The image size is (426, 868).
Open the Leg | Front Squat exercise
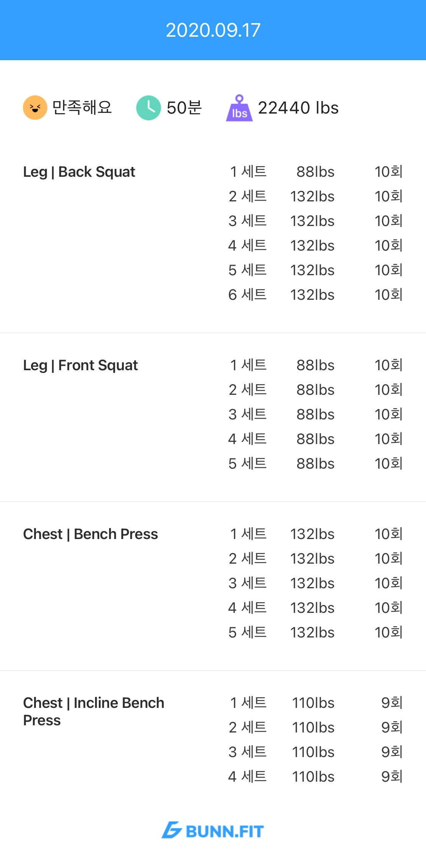pyautogui.click(x=80, y=365)
